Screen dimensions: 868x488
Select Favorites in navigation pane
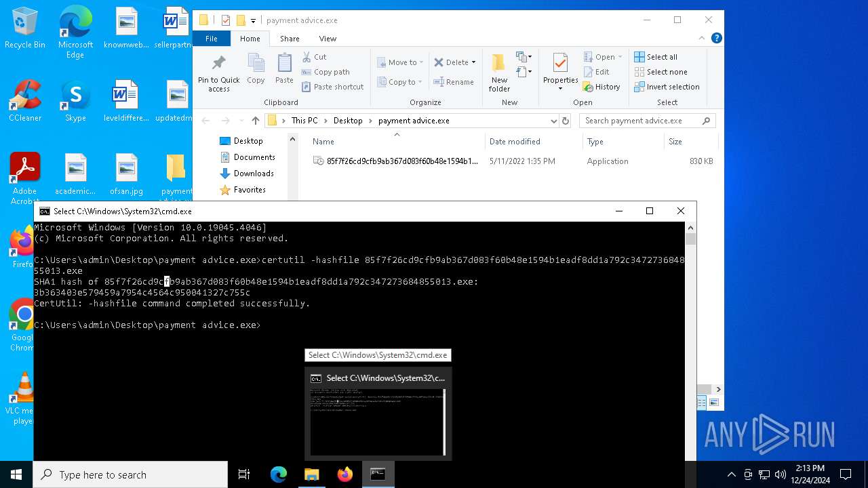point(250,190)
